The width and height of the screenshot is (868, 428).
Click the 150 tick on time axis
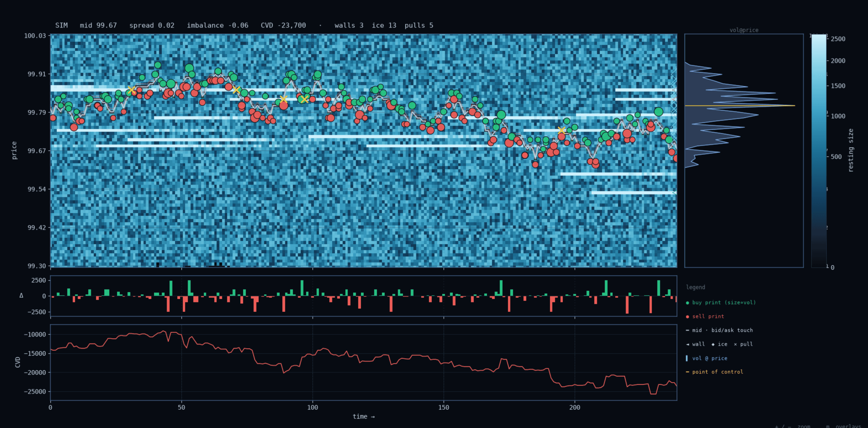tap(443, 407)
